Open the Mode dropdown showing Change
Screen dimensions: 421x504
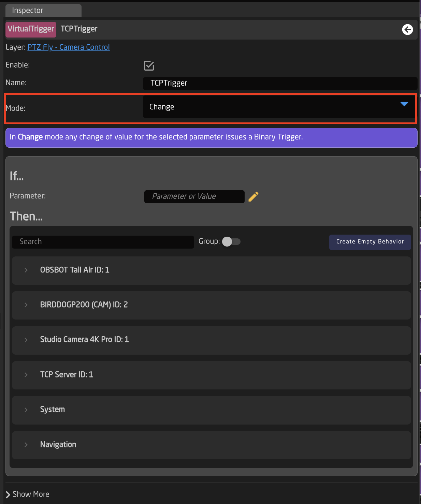click(280, 107)
